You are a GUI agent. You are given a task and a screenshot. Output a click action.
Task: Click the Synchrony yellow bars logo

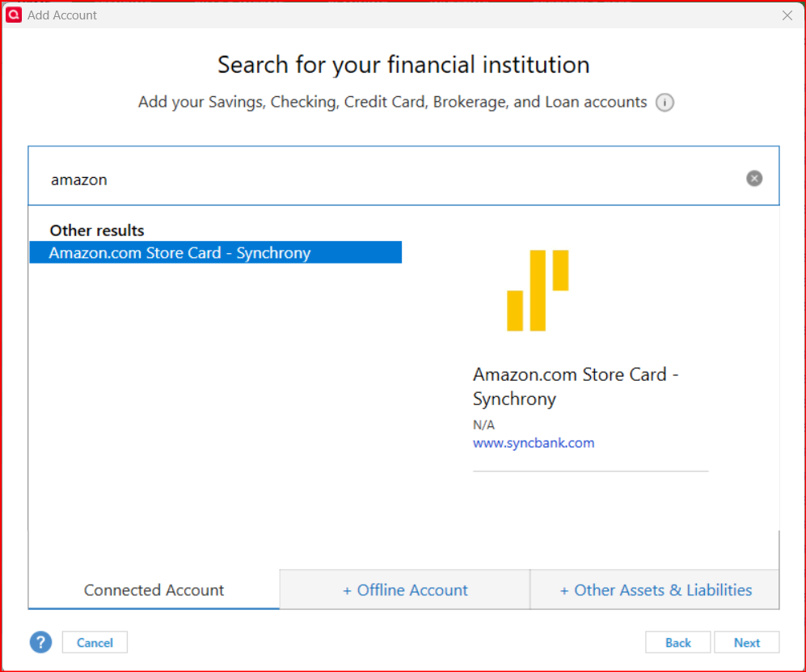coord(538,290)
